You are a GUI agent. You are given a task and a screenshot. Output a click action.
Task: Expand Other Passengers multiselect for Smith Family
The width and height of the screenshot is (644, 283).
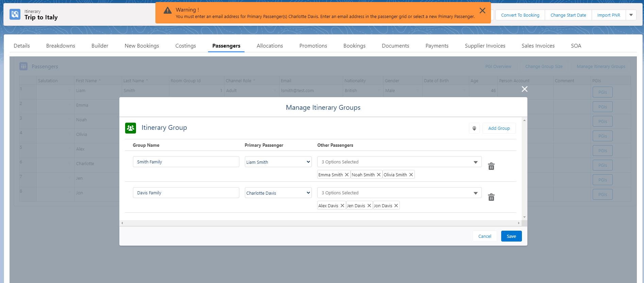(x=400, y=162)
